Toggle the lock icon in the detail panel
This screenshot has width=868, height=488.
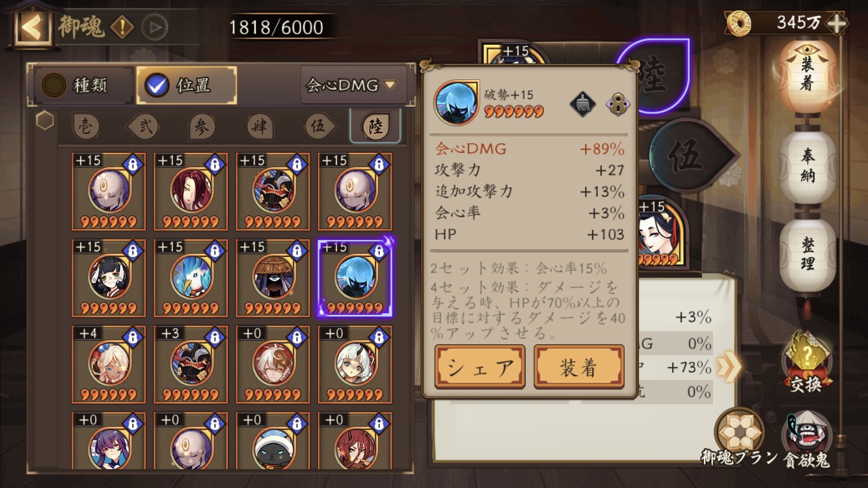click(x=617, y=104)
